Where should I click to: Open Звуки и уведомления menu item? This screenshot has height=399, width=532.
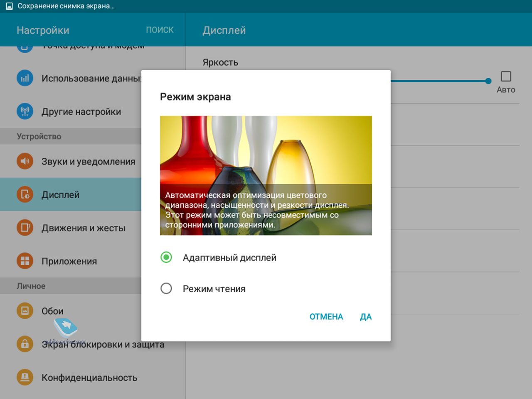[x=88, y=161]
